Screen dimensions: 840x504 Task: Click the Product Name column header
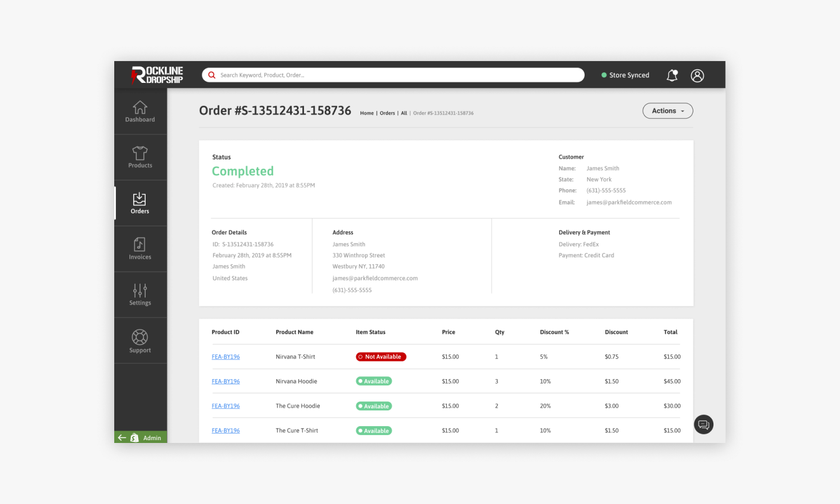coord(295,332)
